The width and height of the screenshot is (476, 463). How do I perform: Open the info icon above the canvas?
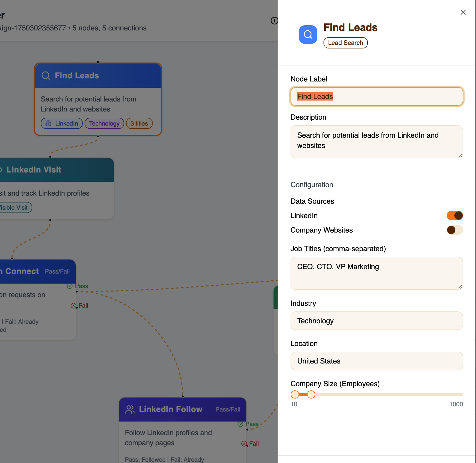point(274,20)
